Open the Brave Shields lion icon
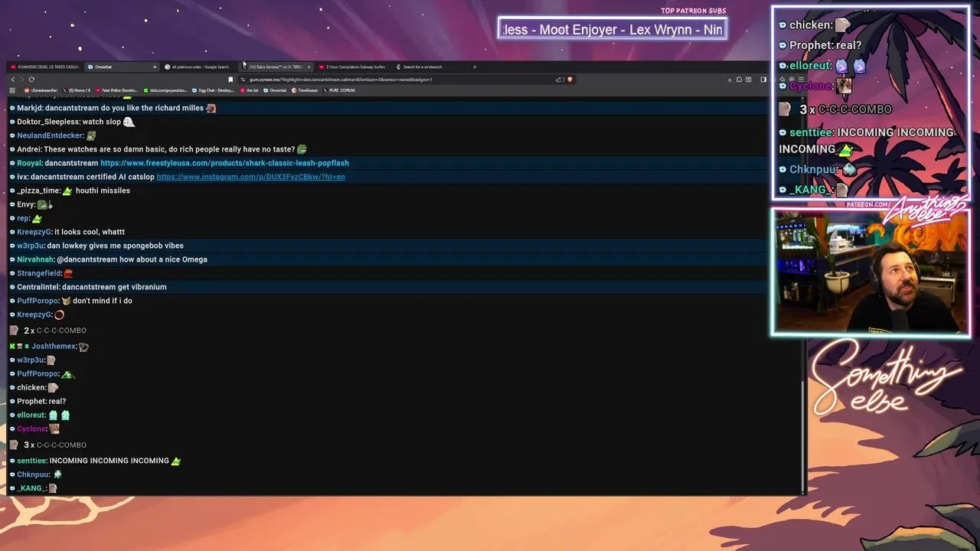The image size is (980, 551). click(569, 80)
